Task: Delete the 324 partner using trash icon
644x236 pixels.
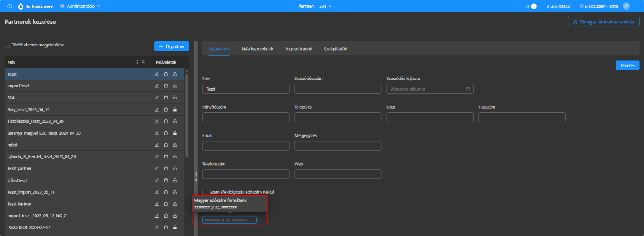Action: (x=166, y=98)
